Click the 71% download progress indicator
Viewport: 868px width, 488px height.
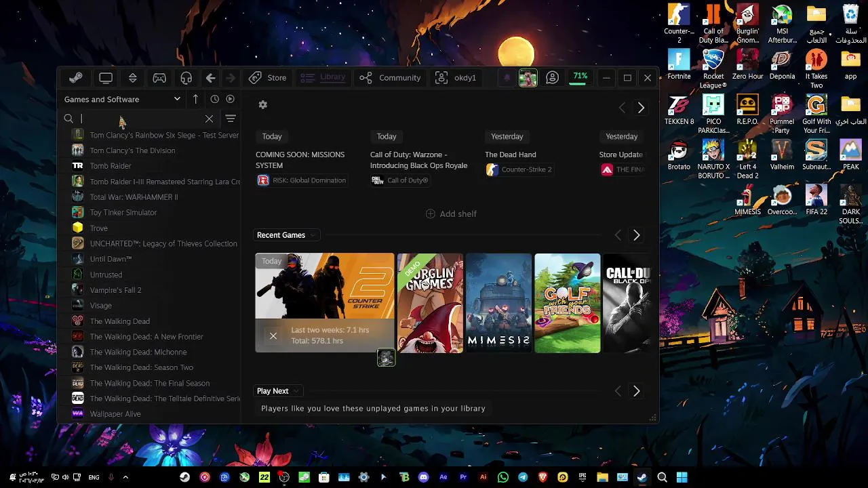pos(580,77)
